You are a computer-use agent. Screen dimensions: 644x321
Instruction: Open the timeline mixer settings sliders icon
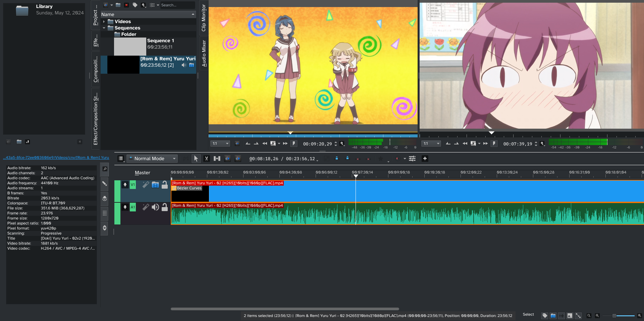[x=412, y=158]
